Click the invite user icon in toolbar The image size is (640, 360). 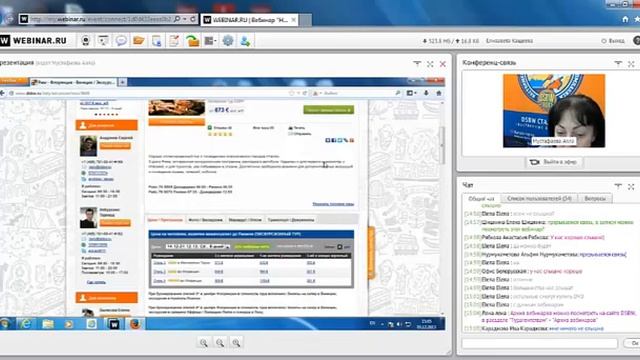click(x=245, y=40)
